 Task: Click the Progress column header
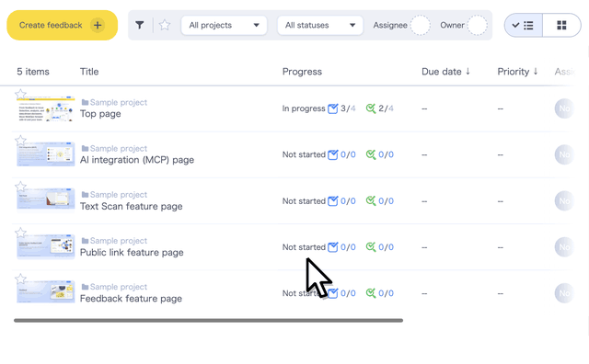click(x=302, y=72)
